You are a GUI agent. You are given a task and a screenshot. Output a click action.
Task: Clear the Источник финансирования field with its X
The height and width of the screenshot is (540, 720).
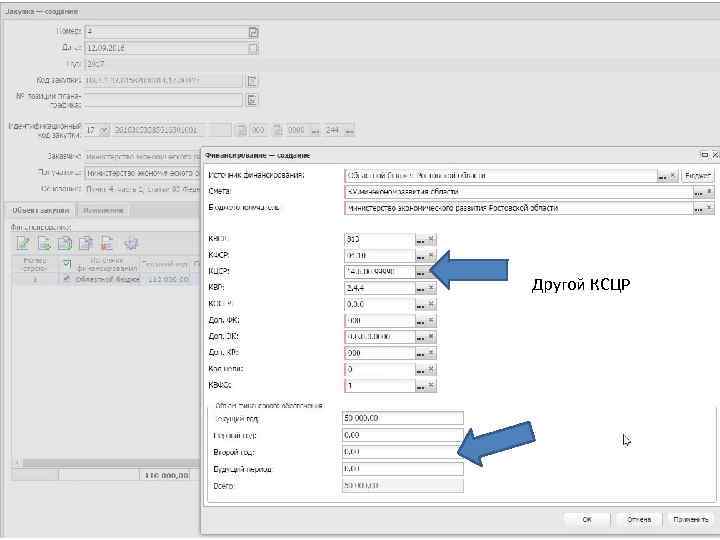673,175
